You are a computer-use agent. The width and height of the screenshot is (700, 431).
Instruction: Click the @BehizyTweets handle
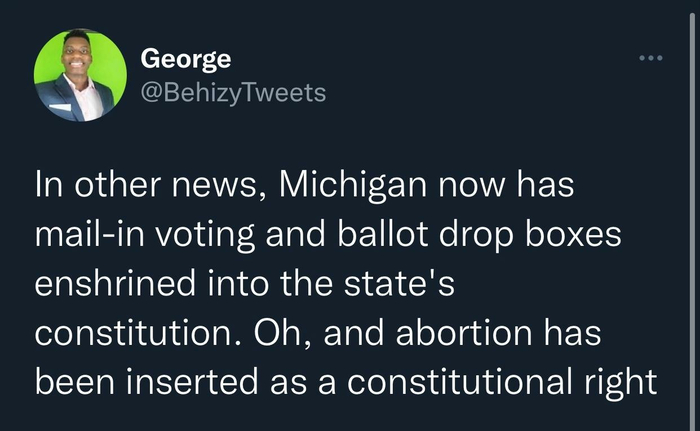point(233,93)
